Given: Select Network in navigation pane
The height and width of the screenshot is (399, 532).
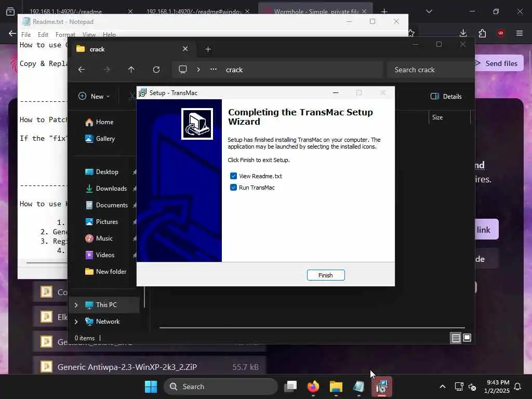Looking at the screenshot, I should [x=108, y=321].
